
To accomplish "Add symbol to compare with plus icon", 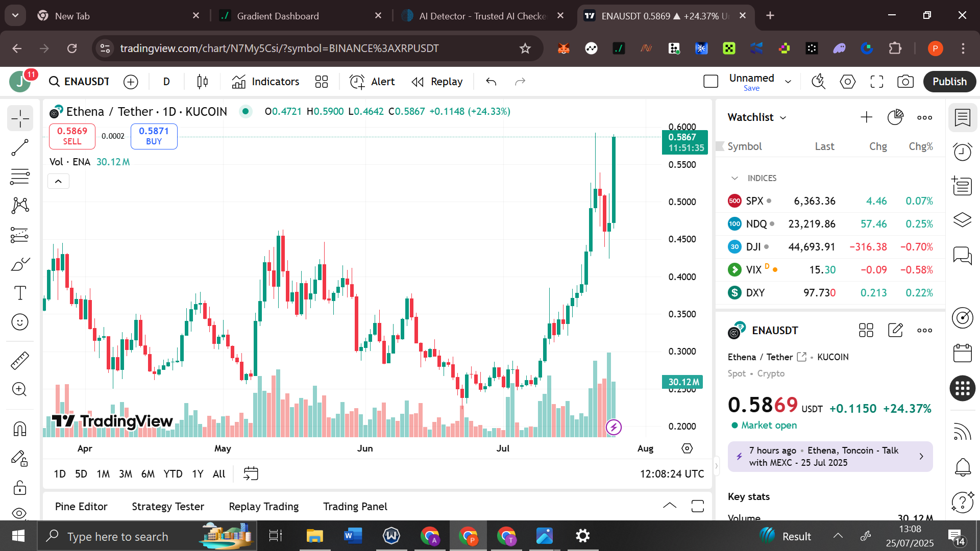I will click(x=131, y=82).
